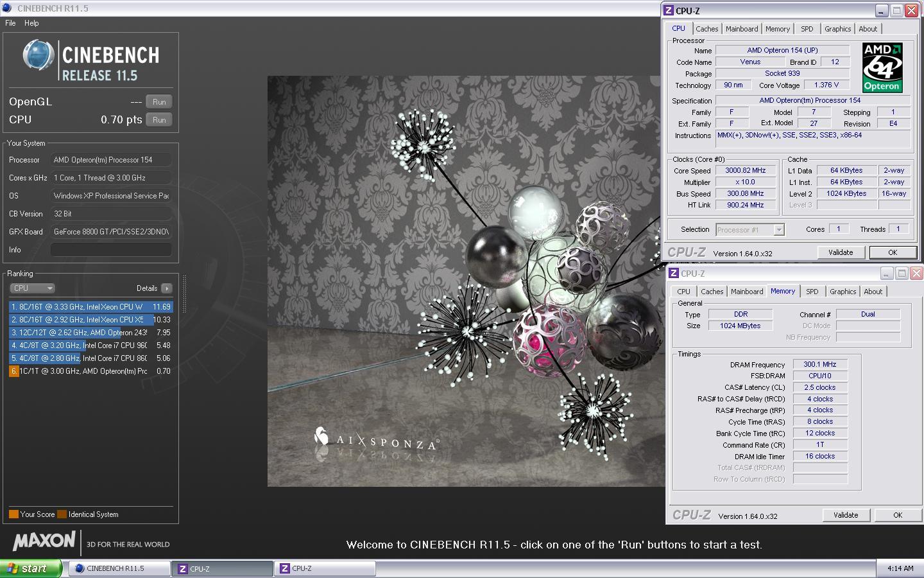Run the CPU benchmark test
The width and height of the screenshot is (924, 578).
tap(159, 119)
